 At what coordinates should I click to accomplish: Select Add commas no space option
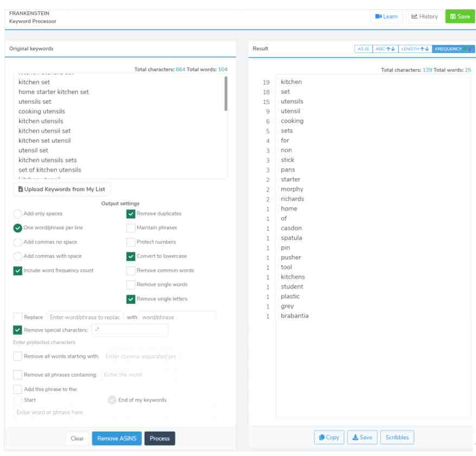click(17, 242)
